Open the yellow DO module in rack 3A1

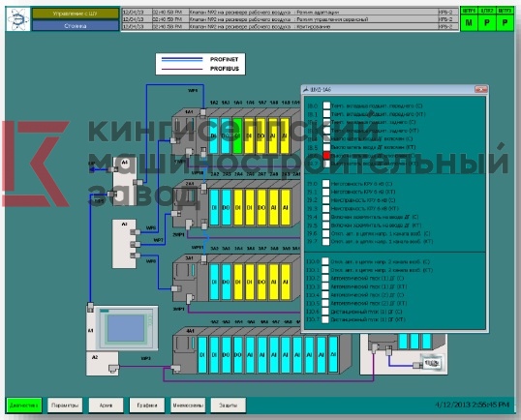click(x=261, y=282)
